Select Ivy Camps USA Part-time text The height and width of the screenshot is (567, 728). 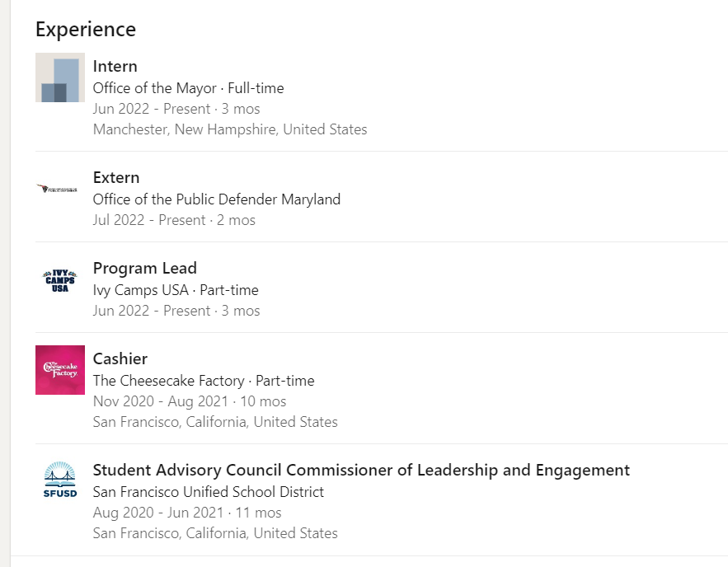click(176, 290)
